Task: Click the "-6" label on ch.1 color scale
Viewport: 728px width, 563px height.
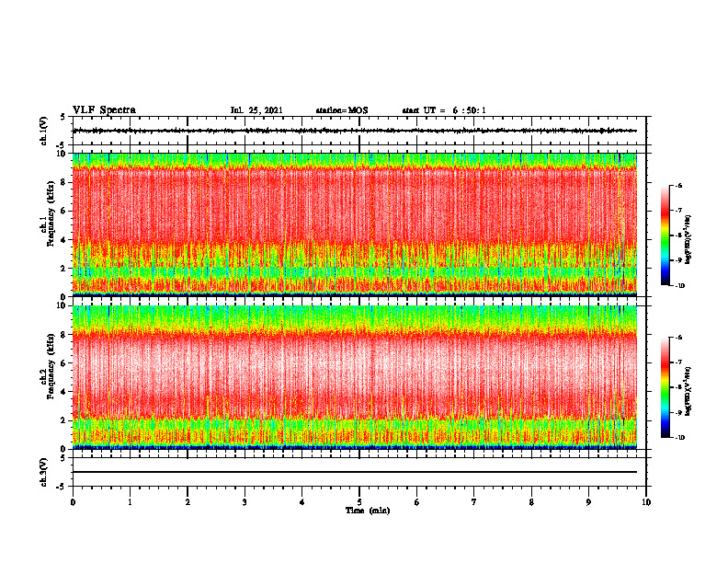Action: click(679, 185)
